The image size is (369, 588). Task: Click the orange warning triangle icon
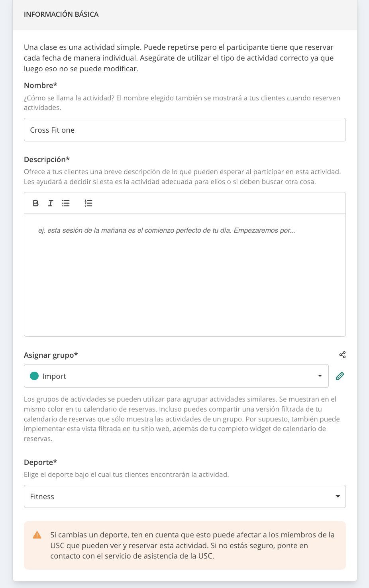[x=37, y=535]
